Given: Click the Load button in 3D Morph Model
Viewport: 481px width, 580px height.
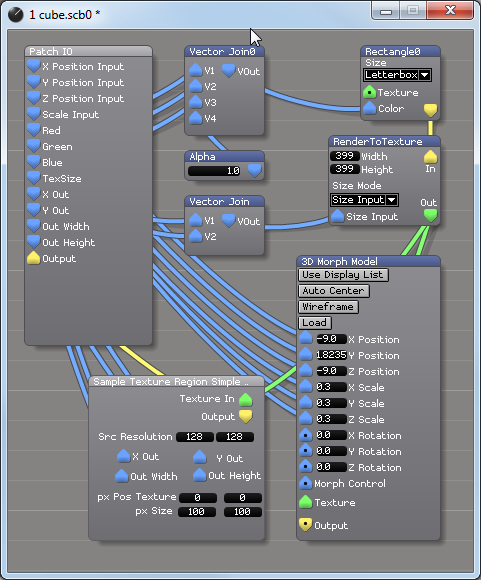Looking at the screenshot, I should tap(314, 323).
